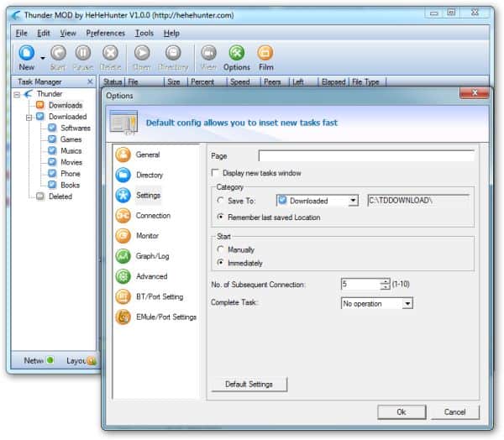Select Downloads folder in Task Manager tree
This screenshot has height=440, width=504.
66,105
